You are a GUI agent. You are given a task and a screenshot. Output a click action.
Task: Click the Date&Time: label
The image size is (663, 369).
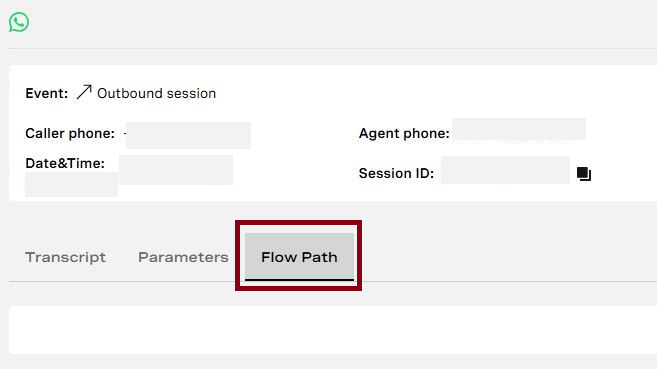tap(65, 163)
